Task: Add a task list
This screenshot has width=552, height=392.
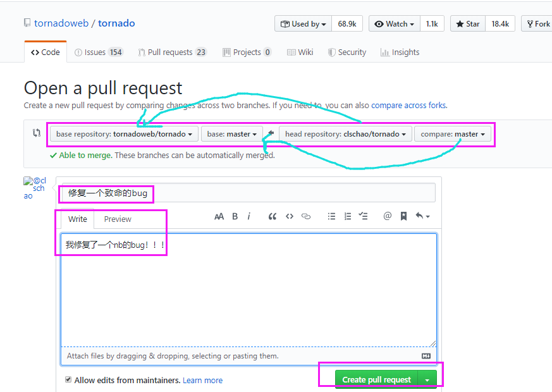Action: tap(363, 216)
